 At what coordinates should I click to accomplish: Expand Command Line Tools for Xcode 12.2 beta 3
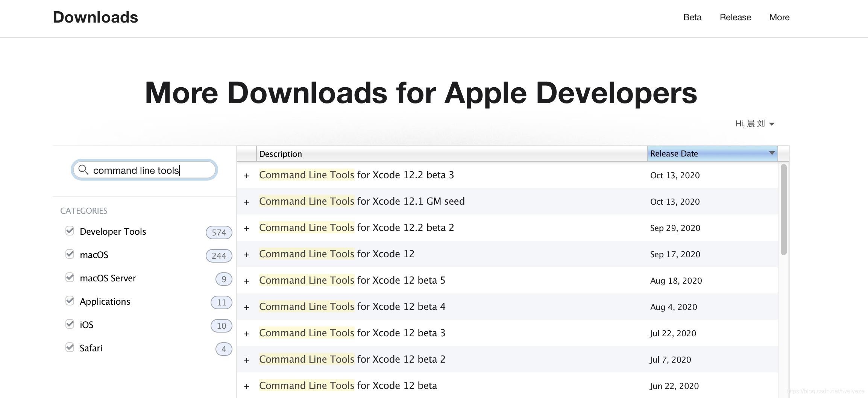247,176
